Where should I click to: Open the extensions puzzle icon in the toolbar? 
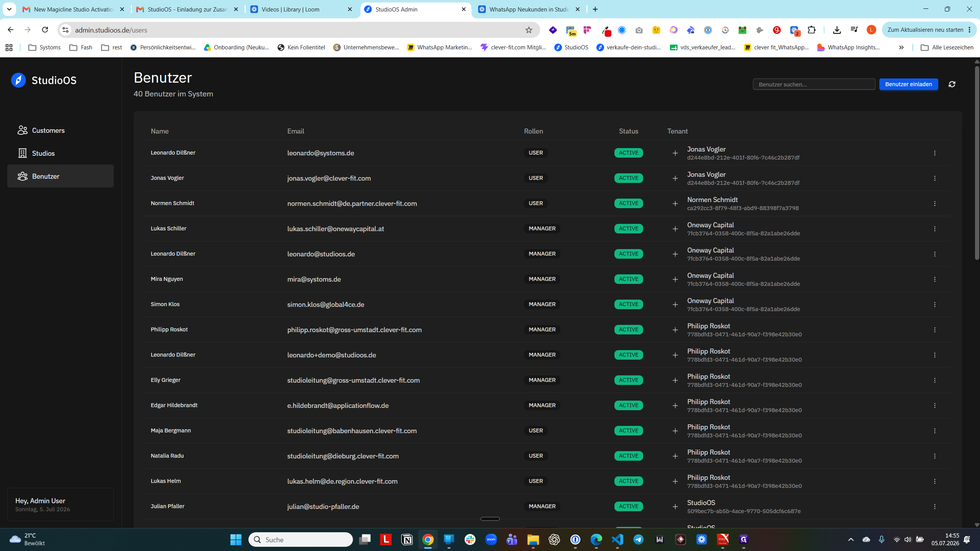point(812,30)
